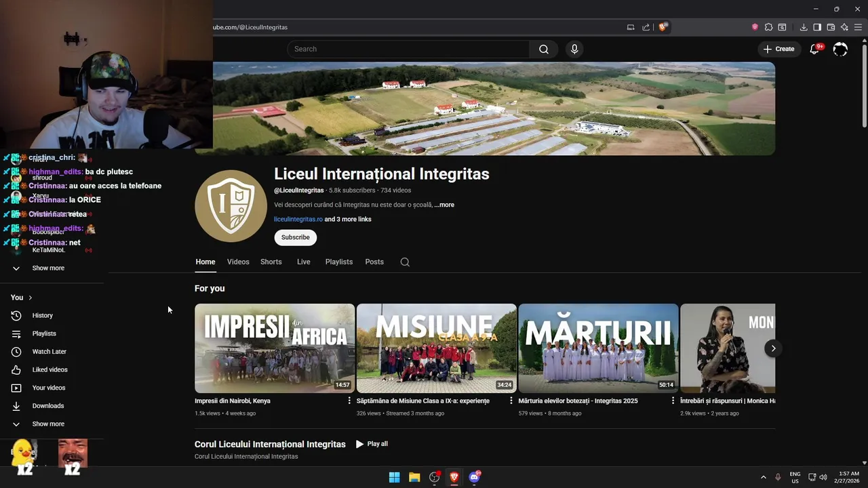Open the Brave Leo AI sparkle icon
868x488 pixels.
tap(844, 27)
